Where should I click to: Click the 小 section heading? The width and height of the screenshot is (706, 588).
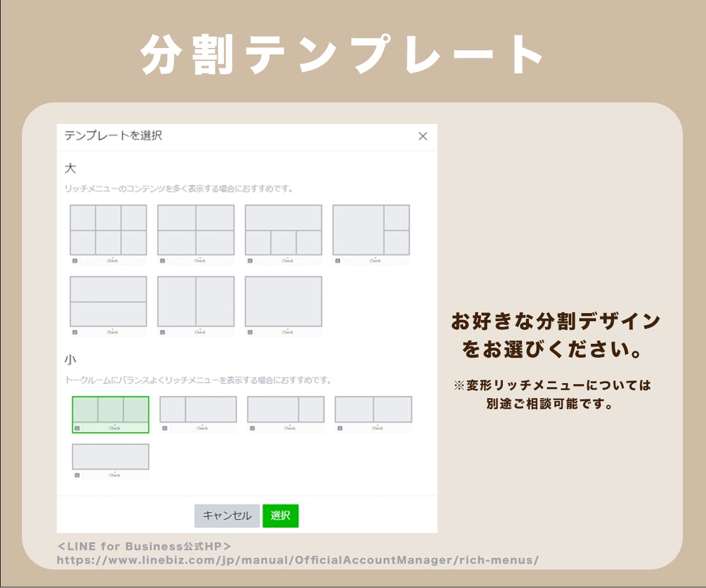[70, 360]
